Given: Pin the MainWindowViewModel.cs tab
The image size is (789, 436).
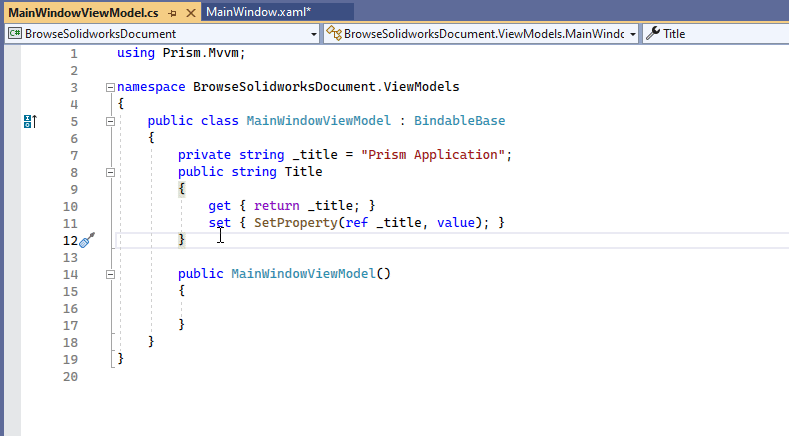Looking at the screenshot, I should 173,13.
